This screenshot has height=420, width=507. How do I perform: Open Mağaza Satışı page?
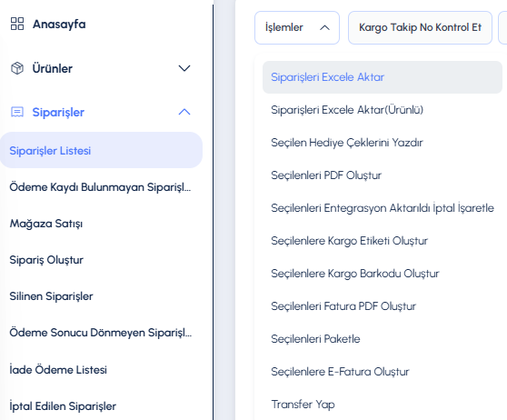46,224
